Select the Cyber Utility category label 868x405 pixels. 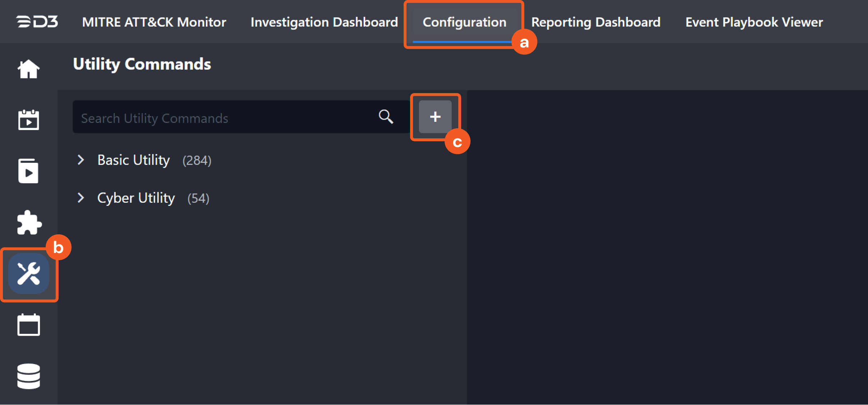(x=136, y=198)
